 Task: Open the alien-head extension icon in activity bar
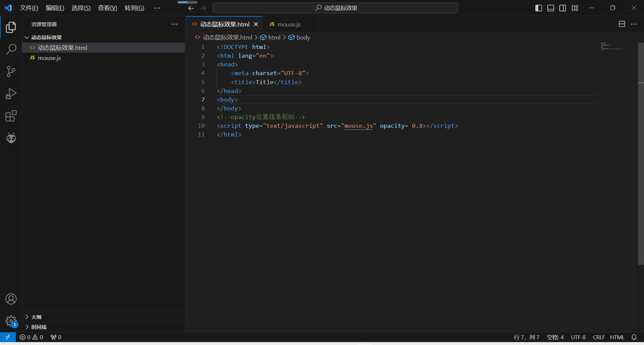point(11,138)
